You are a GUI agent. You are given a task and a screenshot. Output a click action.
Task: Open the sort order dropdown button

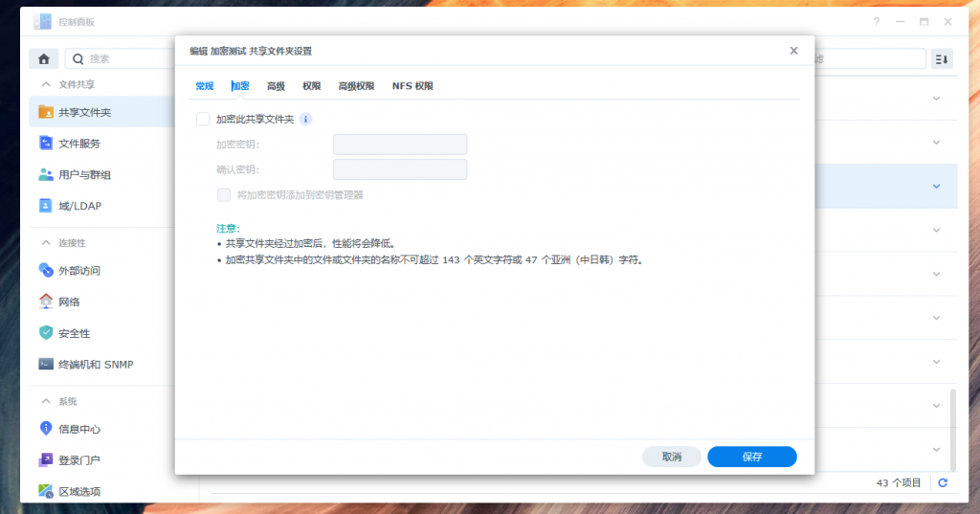click(x=942, y=59)
